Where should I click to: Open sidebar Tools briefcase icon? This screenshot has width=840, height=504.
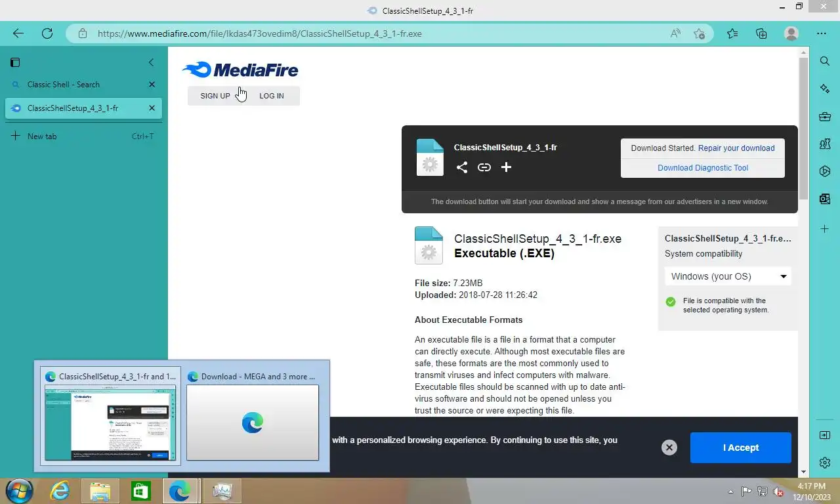tap(825, 117)
